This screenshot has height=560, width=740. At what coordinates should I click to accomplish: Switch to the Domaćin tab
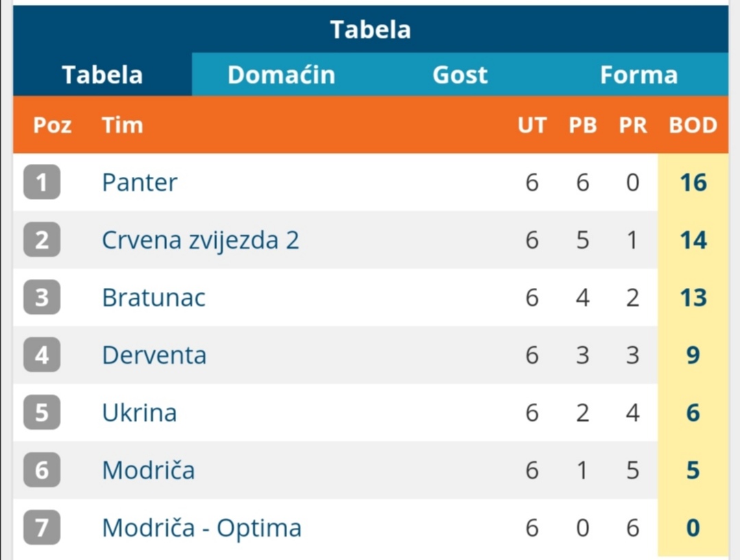281,75
